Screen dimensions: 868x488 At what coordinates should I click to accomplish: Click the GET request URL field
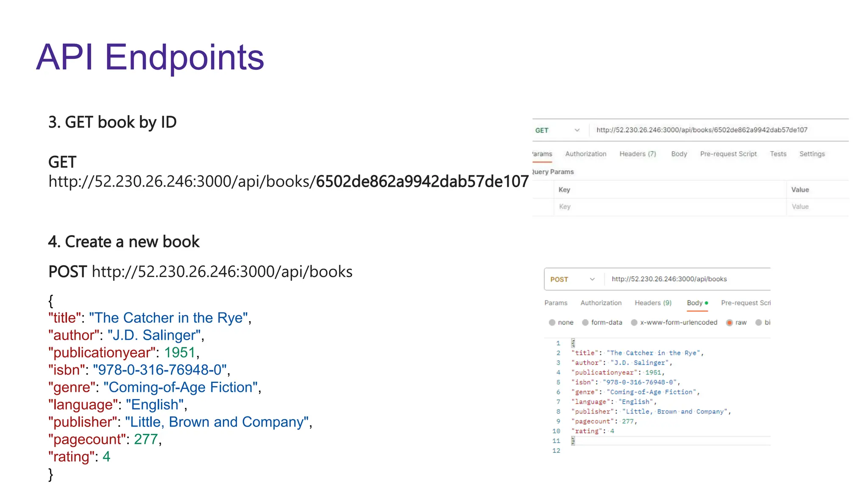click(702, 130)
